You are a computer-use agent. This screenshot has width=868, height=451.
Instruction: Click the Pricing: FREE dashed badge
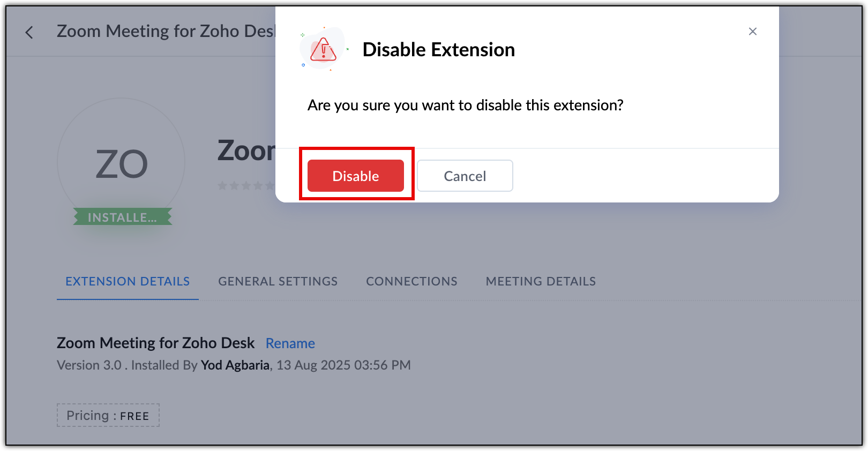108,415
